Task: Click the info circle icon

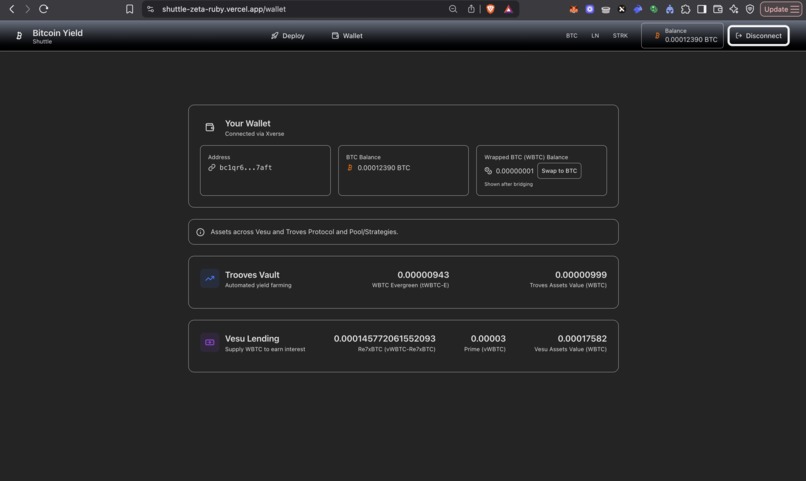Action: pyautogui.click(x=200, y=232)
